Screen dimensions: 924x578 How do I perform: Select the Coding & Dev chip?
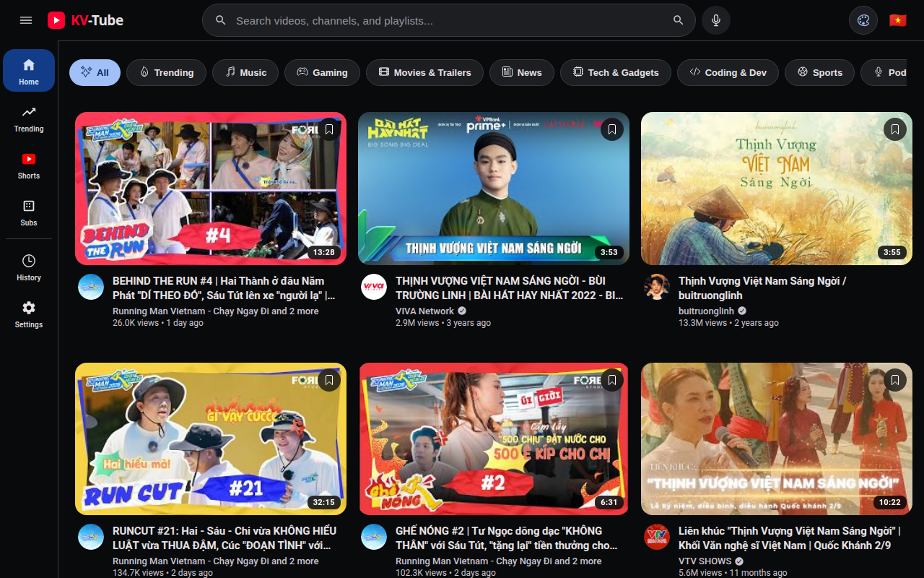728,72
